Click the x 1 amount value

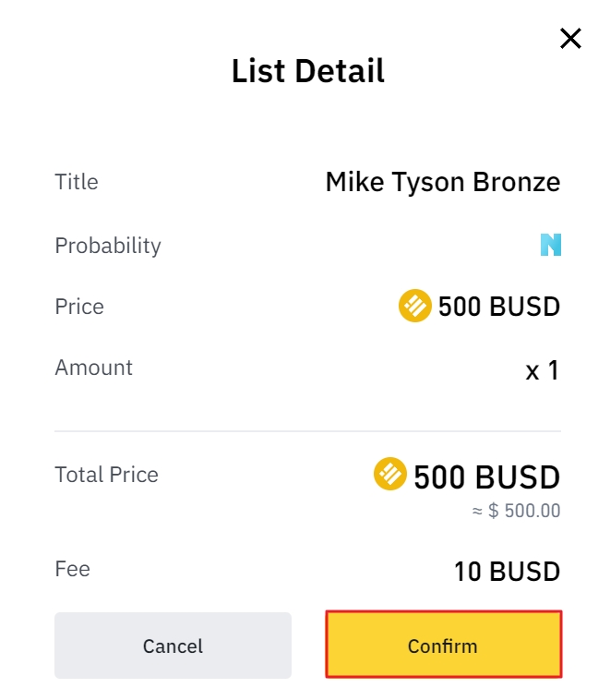(x=543, y=370)
